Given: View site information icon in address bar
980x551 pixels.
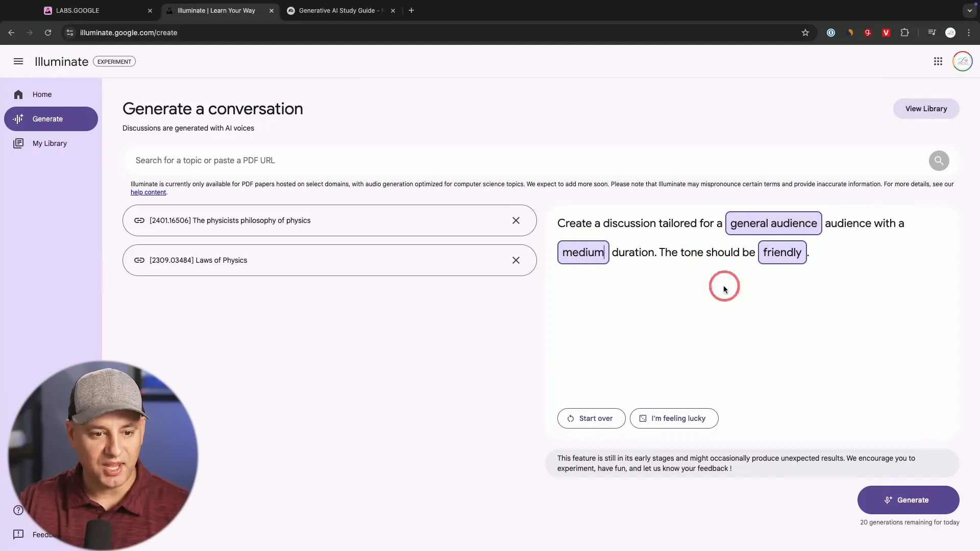Looking at the screenshot, I should click(x=70, y=33).
